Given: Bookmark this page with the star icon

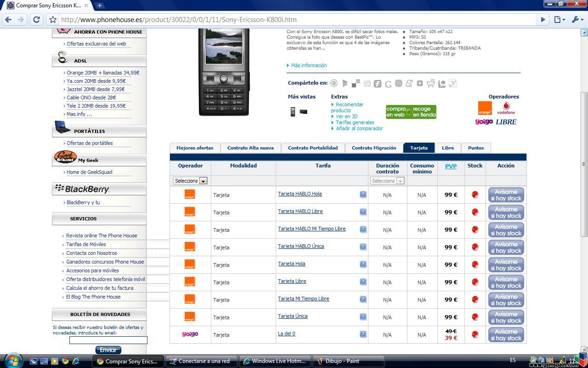Looking at the screenshot, I should [53, 20].
